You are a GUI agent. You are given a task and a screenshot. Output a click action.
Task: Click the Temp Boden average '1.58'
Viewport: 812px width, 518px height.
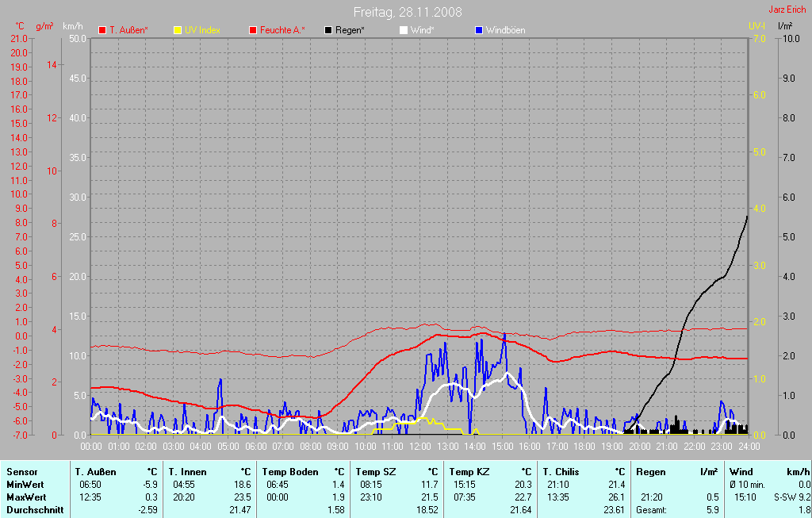[336, 510]
